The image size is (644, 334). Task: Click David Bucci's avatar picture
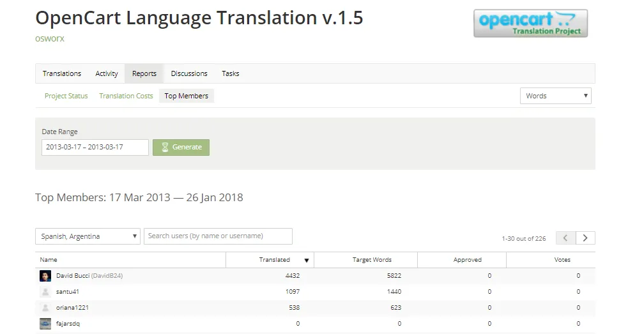45,276
